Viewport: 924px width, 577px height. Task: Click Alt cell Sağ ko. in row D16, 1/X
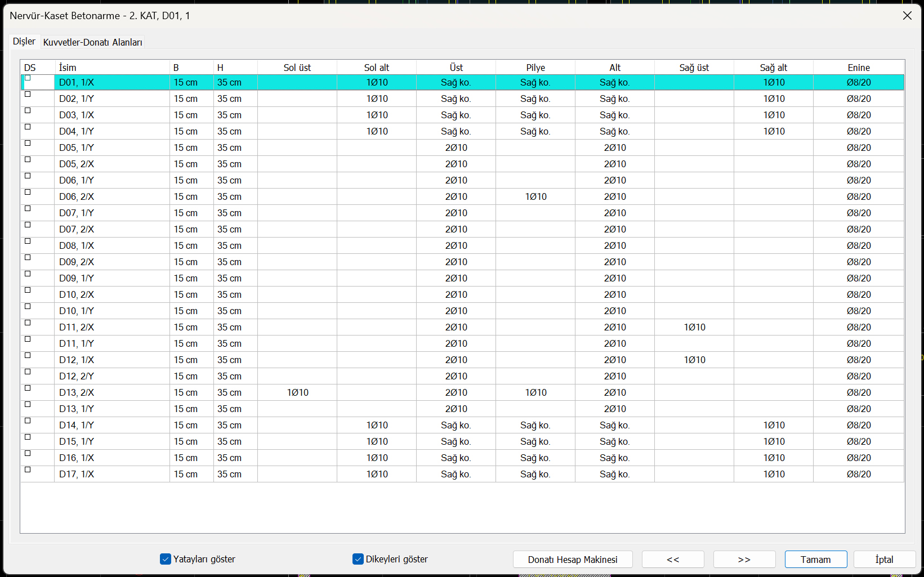pyautogui.click(x=615, y=458)
